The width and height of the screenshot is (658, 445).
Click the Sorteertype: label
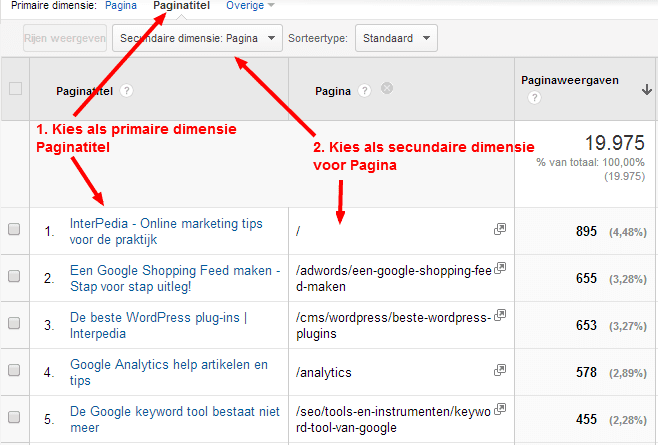tap(318, 38)
